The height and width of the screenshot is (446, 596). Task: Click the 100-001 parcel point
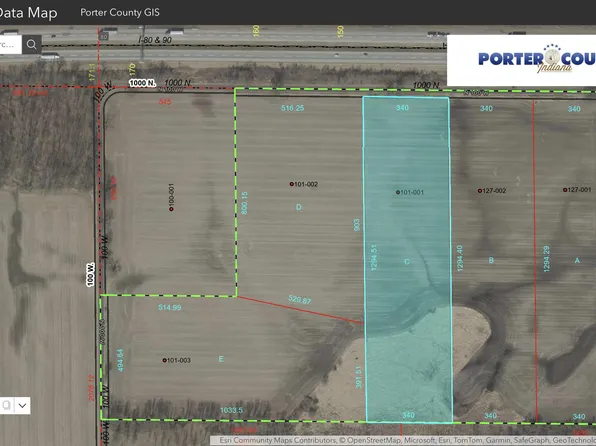coord(171,209)
